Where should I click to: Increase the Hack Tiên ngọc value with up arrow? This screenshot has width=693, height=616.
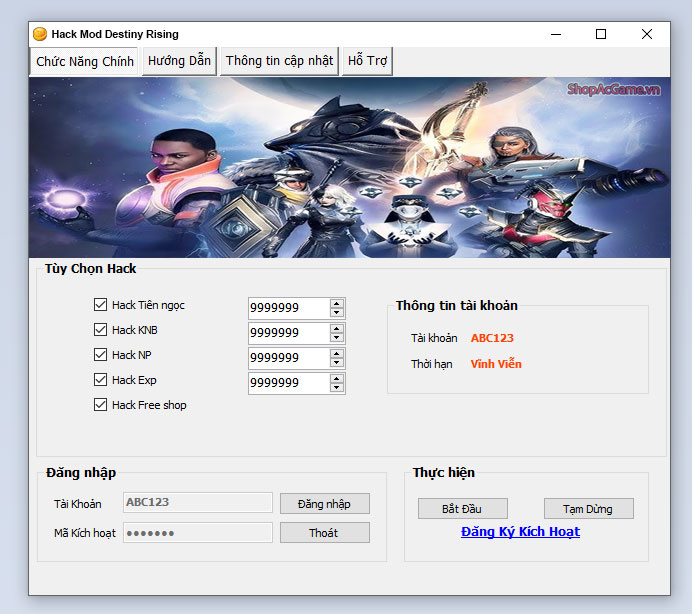pyautogui.click(x=337, y=304)
